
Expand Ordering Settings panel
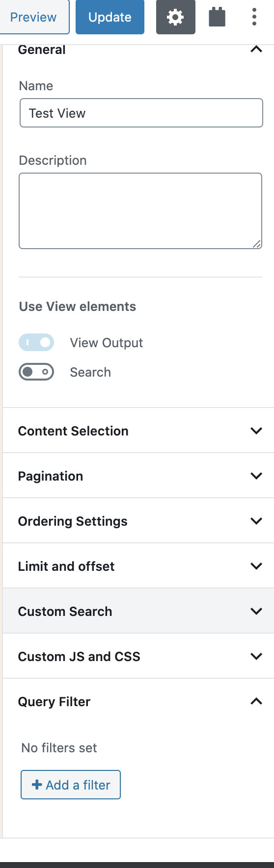click(x=138, y=521)
